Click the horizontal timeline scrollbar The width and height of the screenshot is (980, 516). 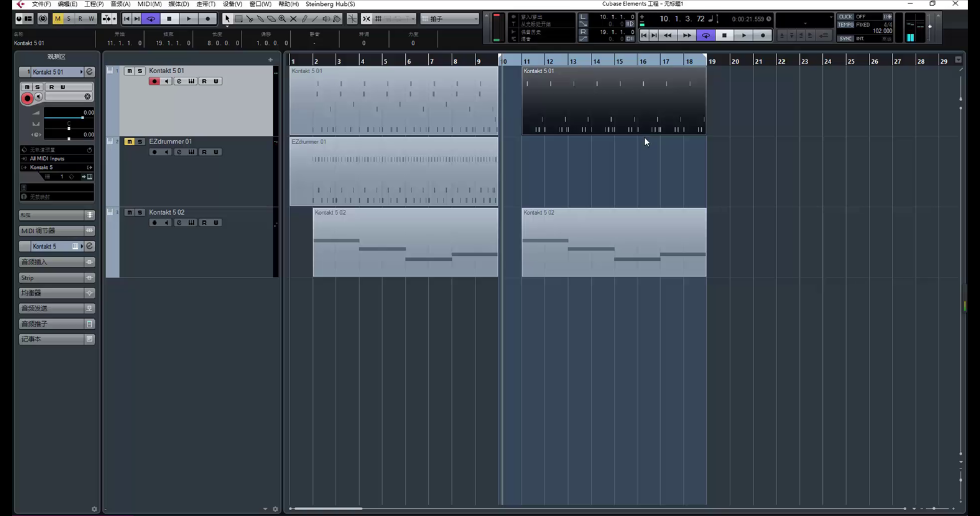coord(328,509)
